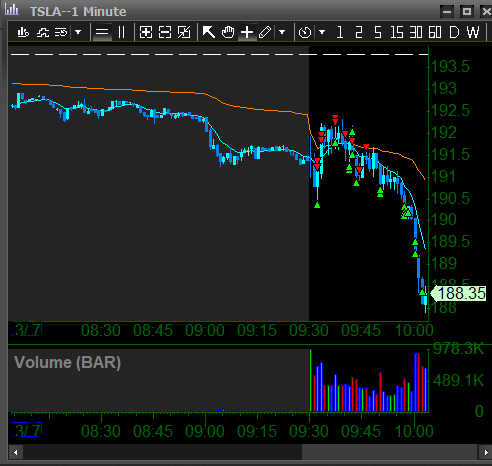Click the chart window icon in title bar
This screenshot has width=492, height=466.
(12, 10)
